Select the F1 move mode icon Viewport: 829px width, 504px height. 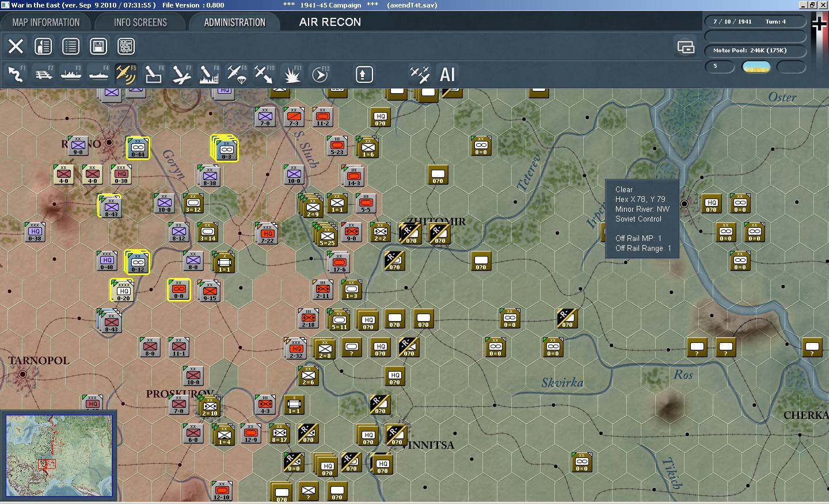[x=16, y=74]
